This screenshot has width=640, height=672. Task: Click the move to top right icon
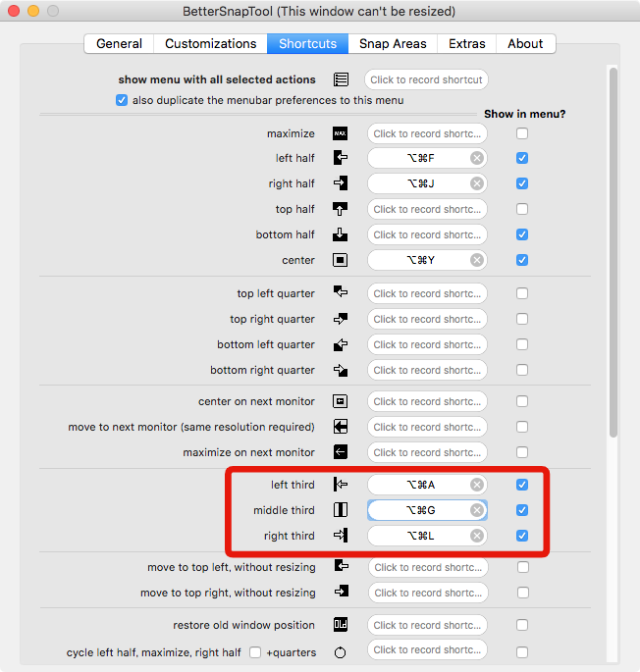click(x=342, y=592)
